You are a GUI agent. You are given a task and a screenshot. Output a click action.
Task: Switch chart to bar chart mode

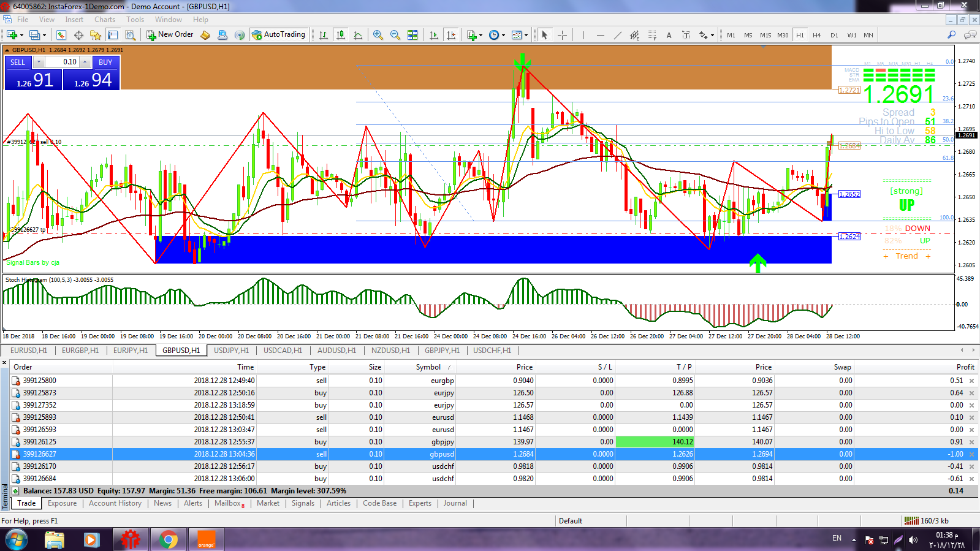click(x=324, y=35)
